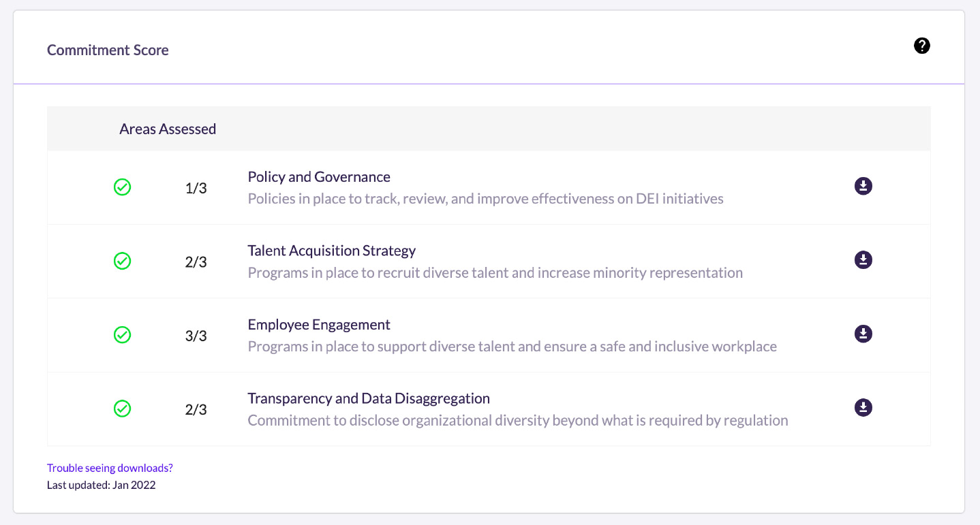The height and width of the screenshot is (525, 980).
Task: Select the Employee Engagement title
Action: (319, 325)
